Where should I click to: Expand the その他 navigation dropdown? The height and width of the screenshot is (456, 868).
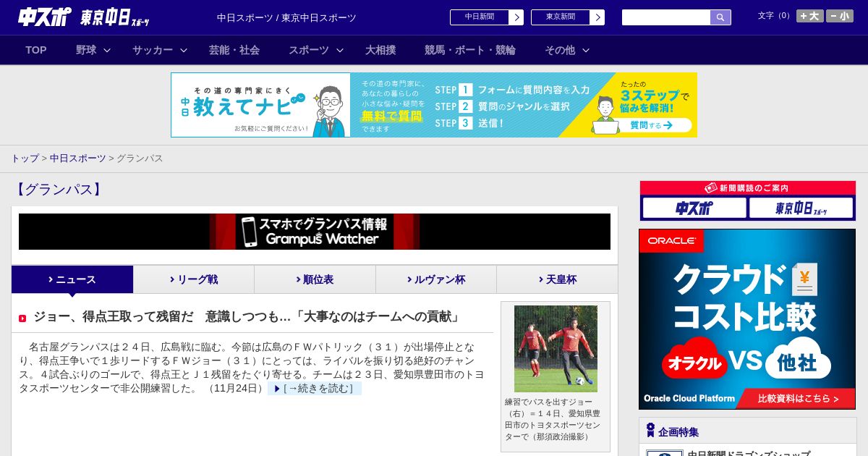pos(567,50)
